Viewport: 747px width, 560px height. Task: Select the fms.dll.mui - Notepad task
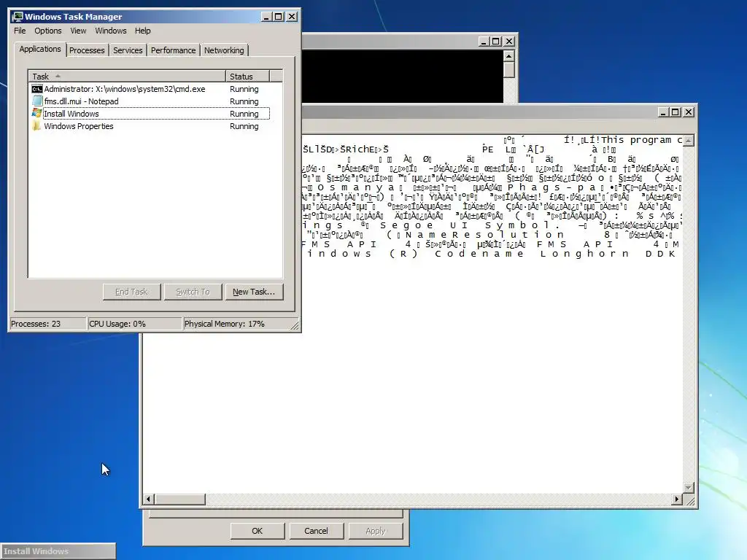pyautogui.click(x=150, y=101)
